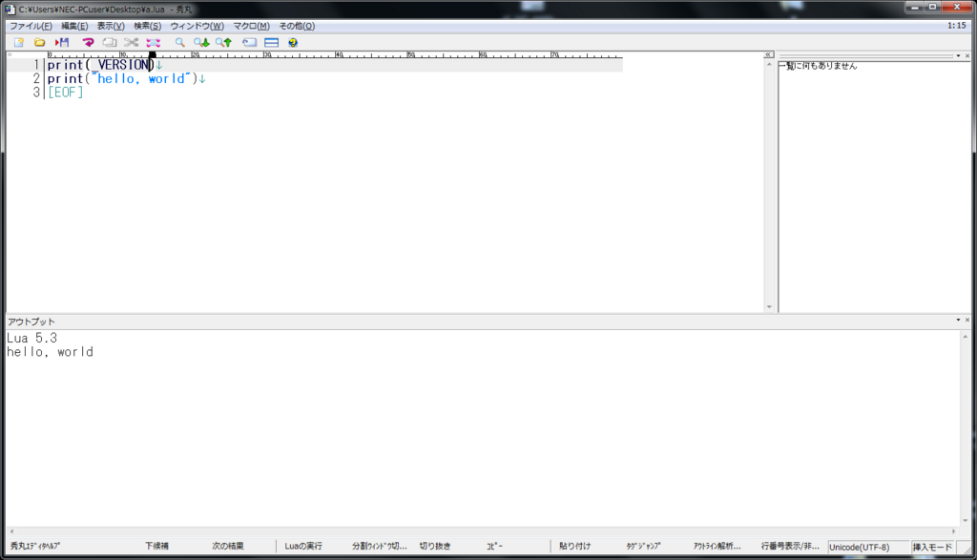Click the column ruler above the editor
The width and height of the screenshot is (977, 560).
[335, 54]
